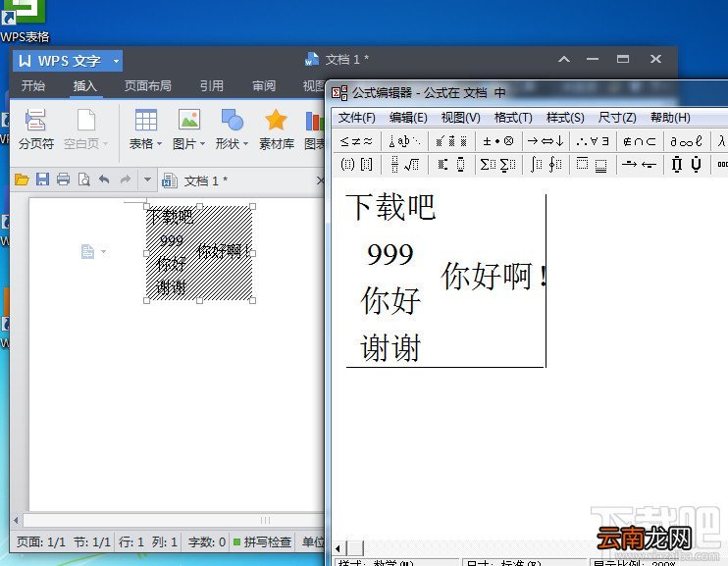Switch to the 引用 ribbon tab

(212, 86)
